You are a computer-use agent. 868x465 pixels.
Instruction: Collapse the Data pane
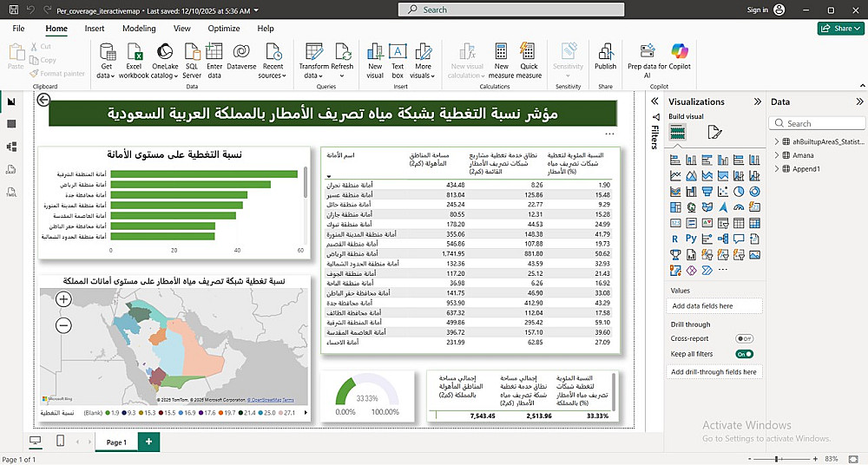(859, 102)
